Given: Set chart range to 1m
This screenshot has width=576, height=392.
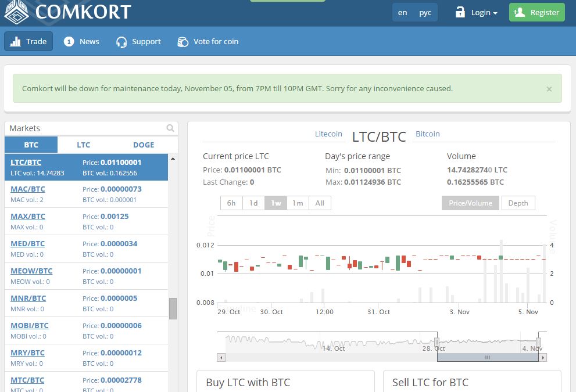Looking at the screenshot, I should tap(298, 203).
